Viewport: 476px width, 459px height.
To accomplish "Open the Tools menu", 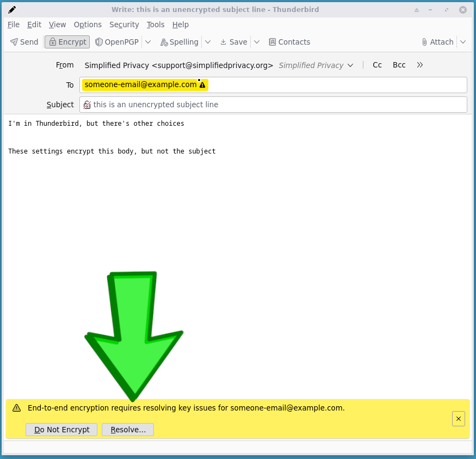I will (156, 25).
